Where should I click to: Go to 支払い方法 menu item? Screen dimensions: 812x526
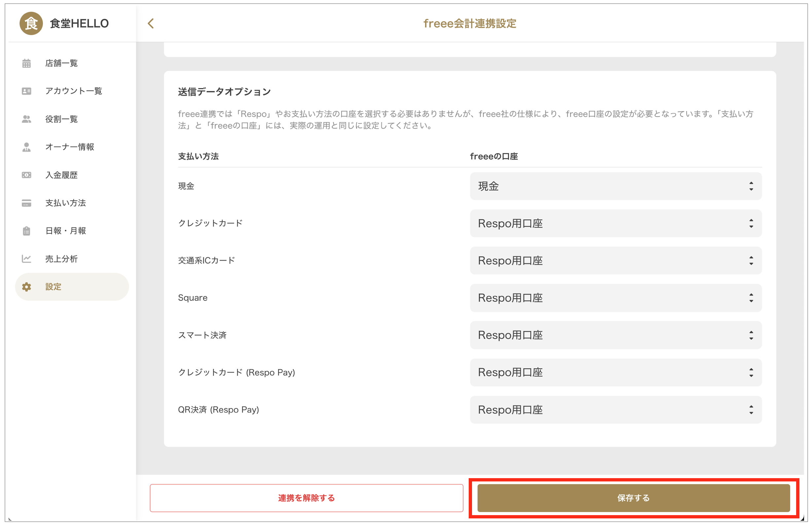pyautogui.click(x=72, y=203)
